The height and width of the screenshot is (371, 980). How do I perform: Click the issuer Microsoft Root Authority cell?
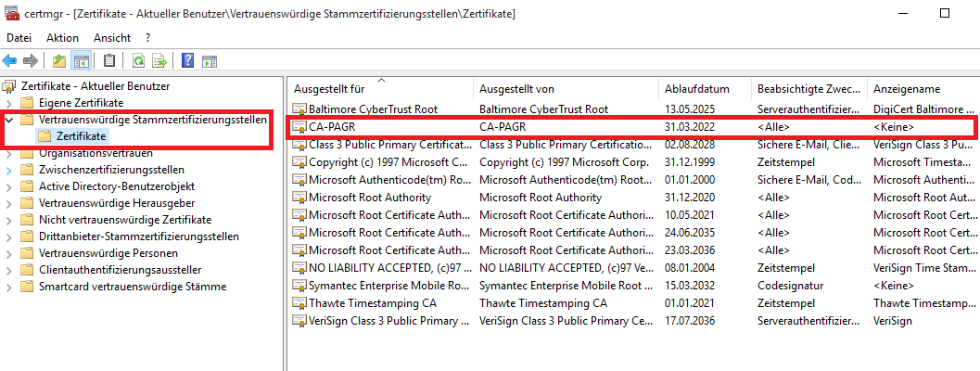(540, 198)
